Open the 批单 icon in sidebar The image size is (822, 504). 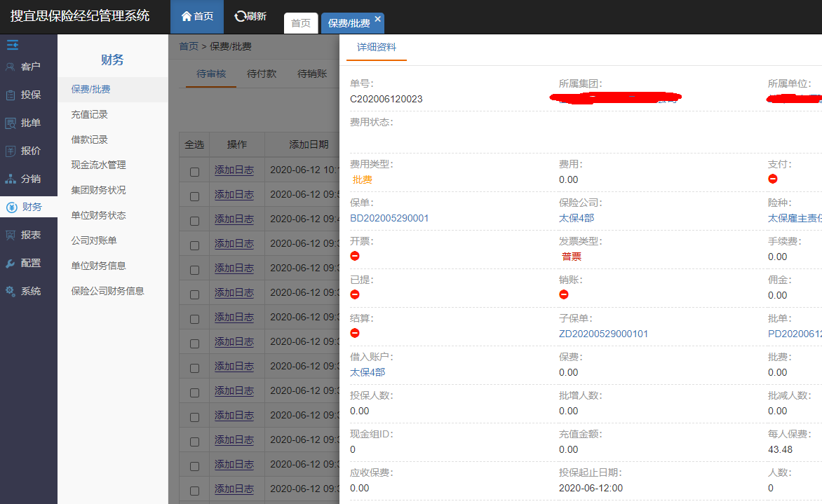10,123
